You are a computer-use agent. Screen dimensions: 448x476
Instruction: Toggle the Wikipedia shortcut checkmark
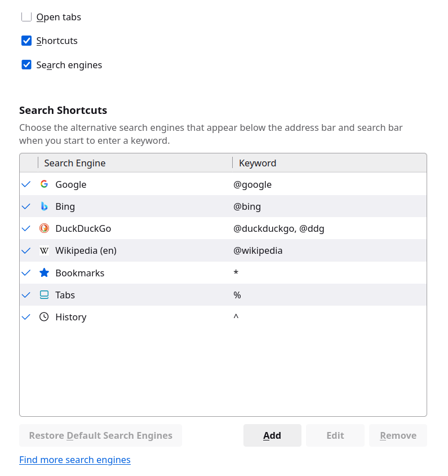click(25, 250)
